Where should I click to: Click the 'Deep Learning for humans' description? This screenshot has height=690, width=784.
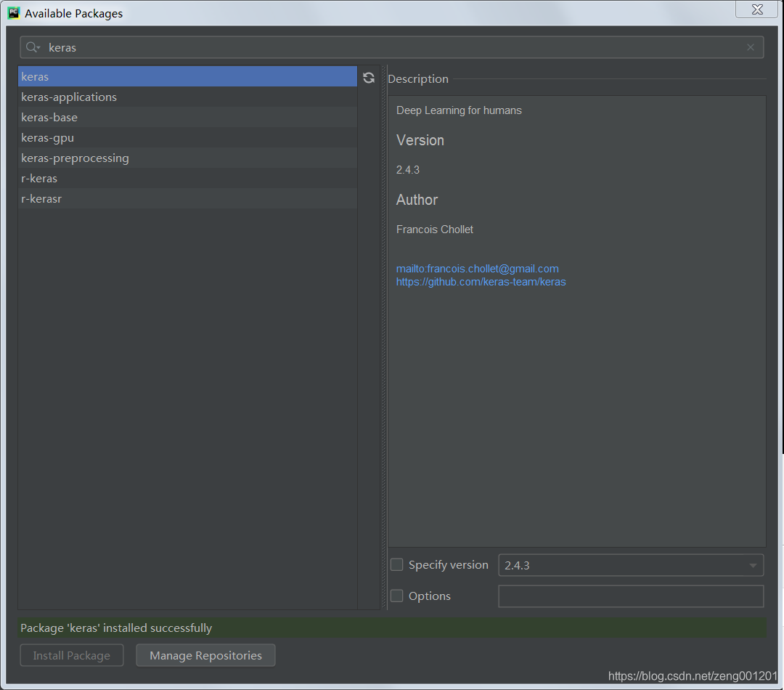pyautogui.click(x=459, y=110)
